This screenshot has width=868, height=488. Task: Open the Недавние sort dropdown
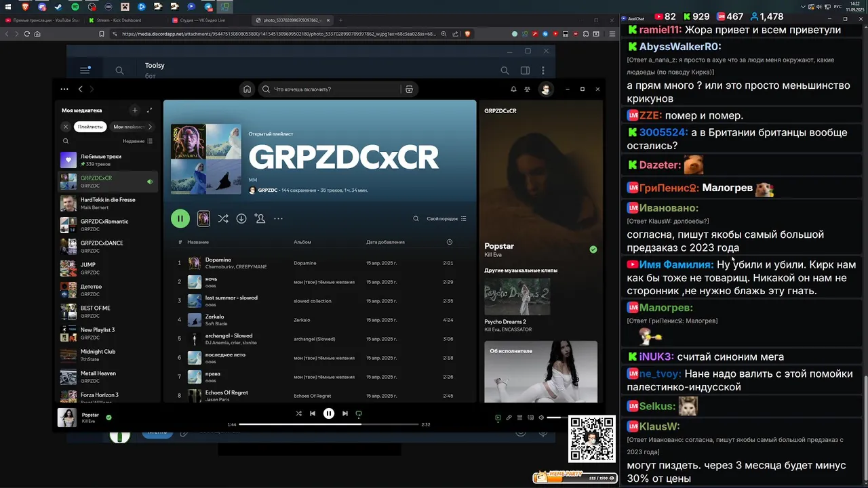click(138, 141)
